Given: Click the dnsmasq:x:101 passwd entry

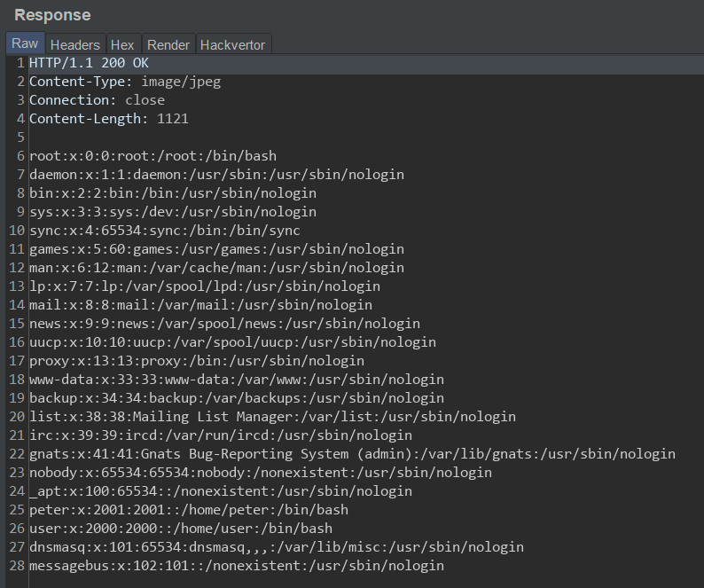Looking at the screenshot, I should [x=277, y=547].
